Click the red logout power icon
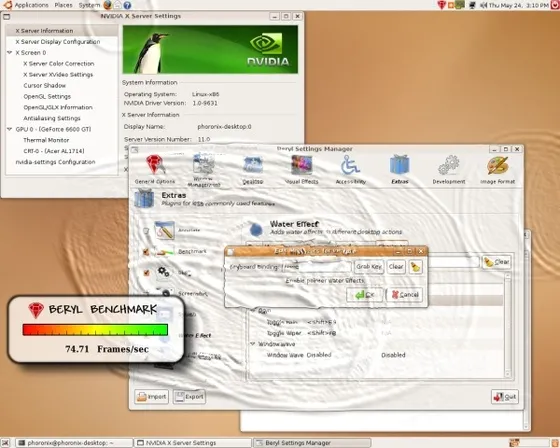Image resolution: width=560 pixels, height=448 pixels. 556,5
